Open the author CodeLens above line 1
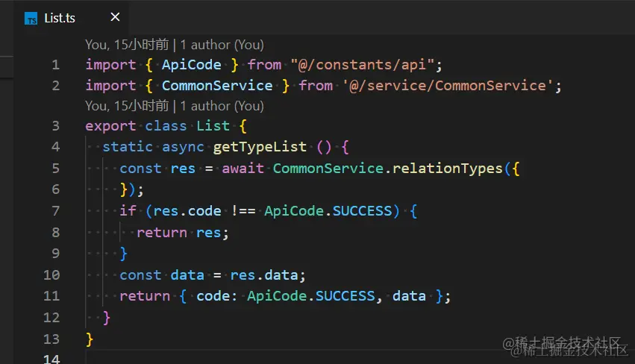This screenshot has height=364, width=635. [x=174, y=45]
